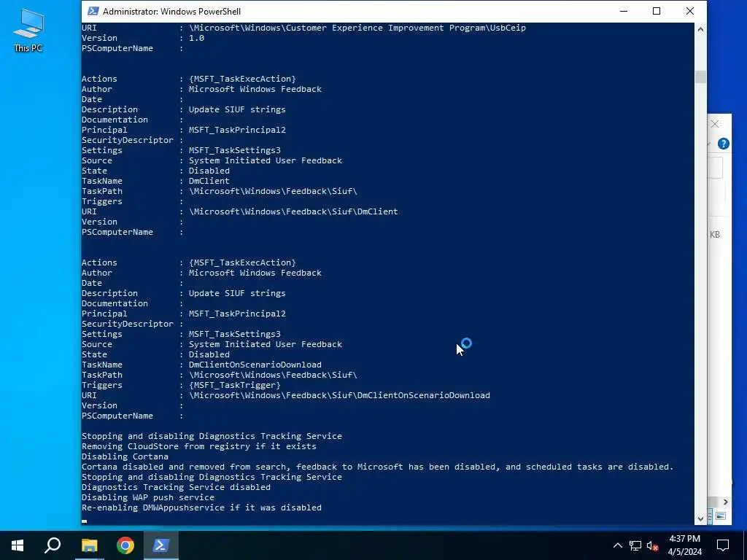Viewport: 747px width, 560px height.
Task: Minimize the PowerShell window
Action: coord(624,11)
